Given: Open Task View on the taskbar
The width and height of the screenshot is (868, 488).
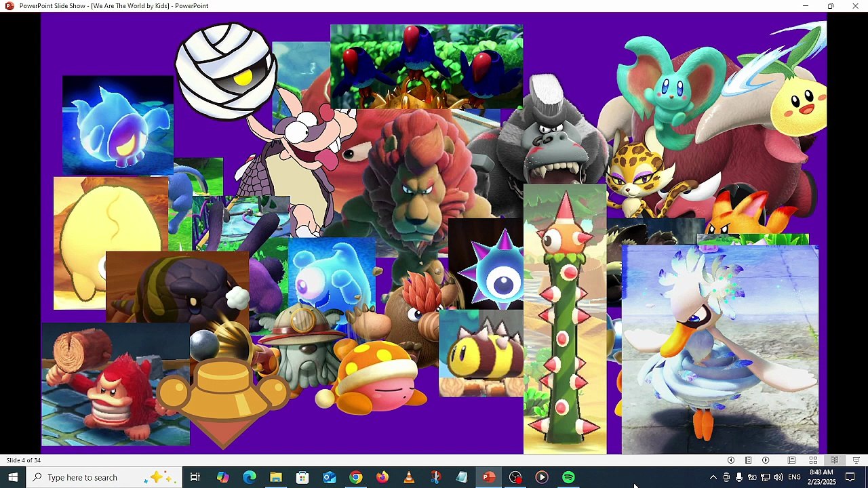Looking at the screenshot, I should pyautogui.click(x=195, y=477).
